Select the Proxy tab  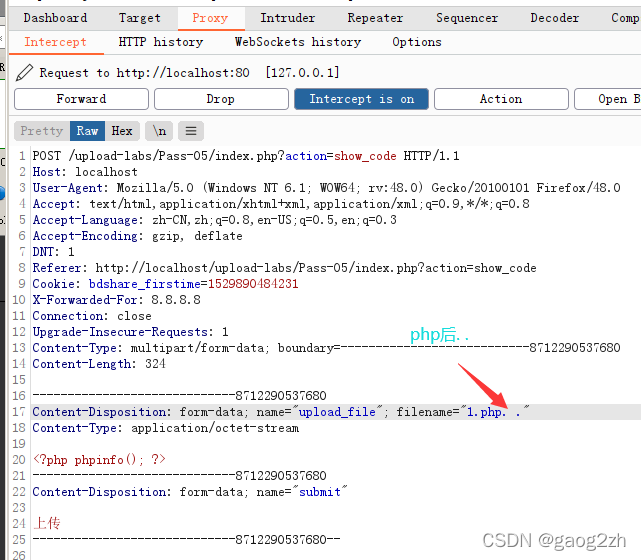(210, 18)
